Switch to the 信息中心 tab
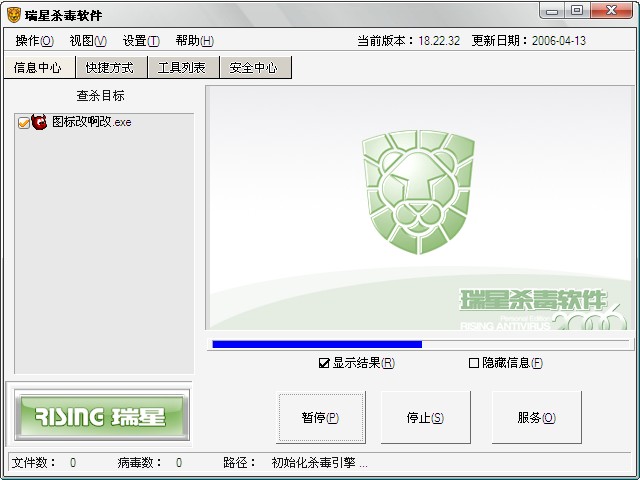This screenshot has height=480, width=640. click(39, 67)
